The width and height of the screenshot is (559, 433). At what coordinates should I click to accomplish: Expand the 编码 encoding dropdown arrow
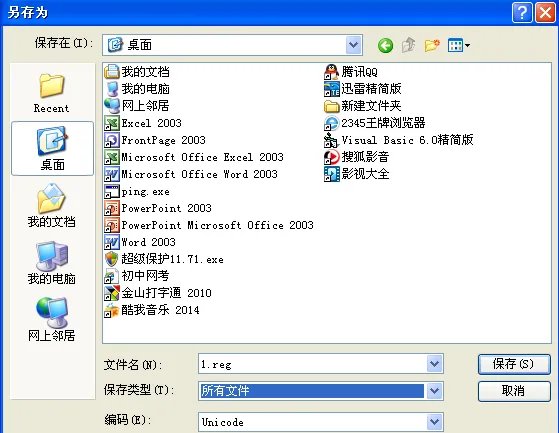[x=434, y=422]
